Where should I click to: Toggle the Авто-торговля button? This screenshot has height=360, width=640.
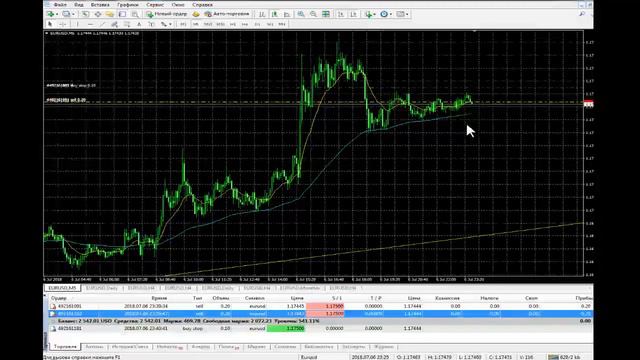[227, 14]
